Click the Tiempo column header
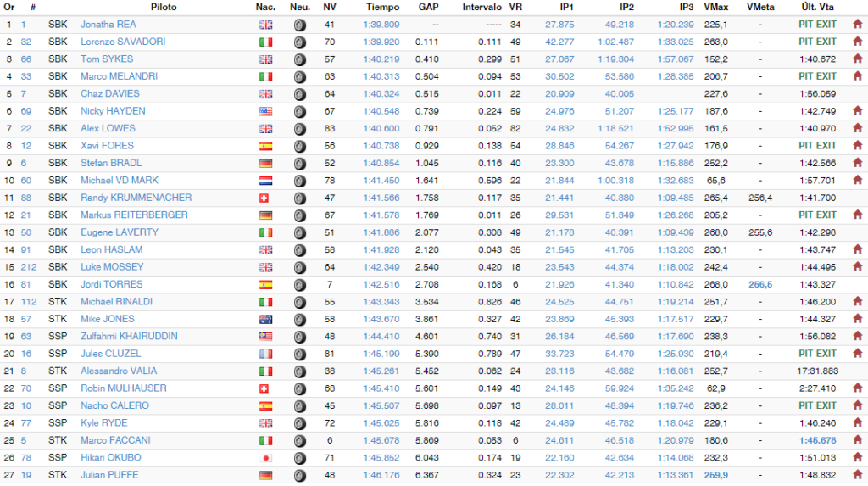Image resolution: width=868 pixels, height=486 pixels. [x=382, y=7]
